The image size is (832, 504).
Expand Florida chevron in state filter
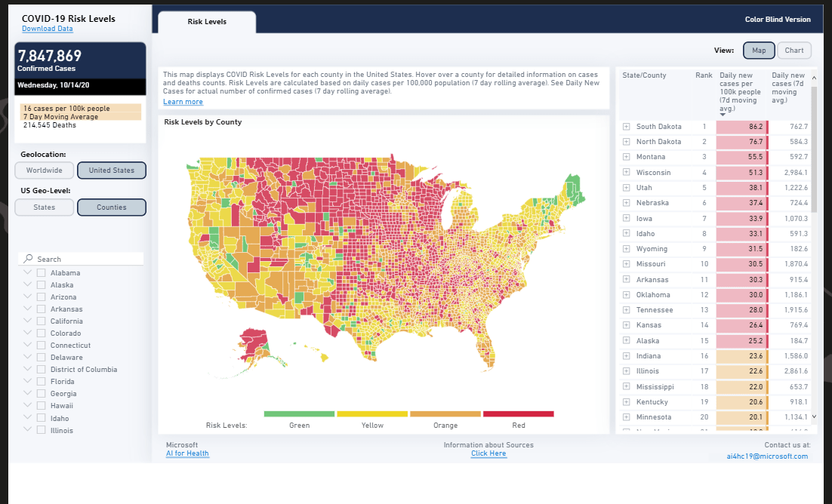(28, 381)
